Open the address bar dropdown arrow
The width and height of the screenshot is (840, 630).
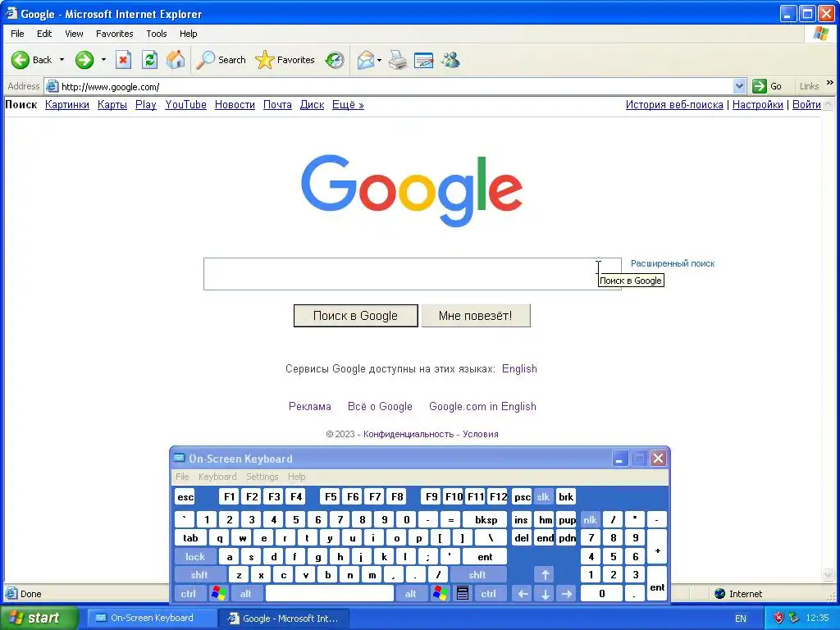tap(739, 86)
